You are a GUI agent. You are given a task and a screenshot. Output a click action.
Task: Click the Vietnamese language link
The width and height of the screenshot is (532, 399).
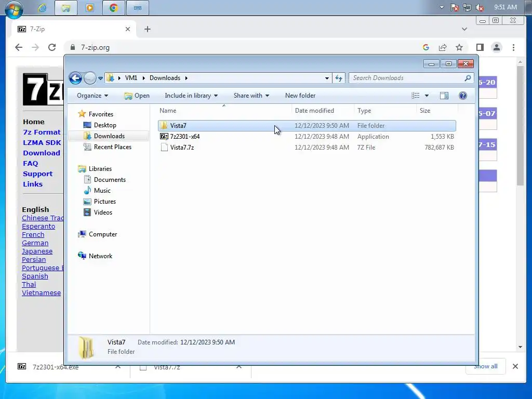41,293
